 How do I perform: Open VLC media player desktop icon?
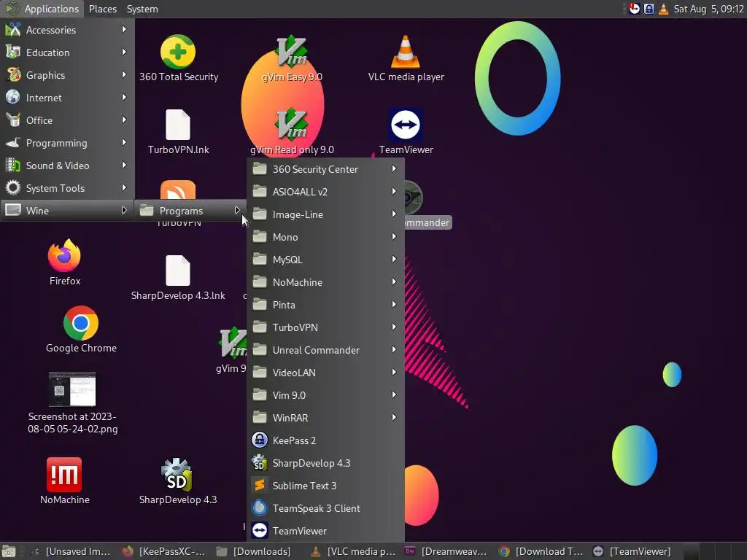click(406, 58)
